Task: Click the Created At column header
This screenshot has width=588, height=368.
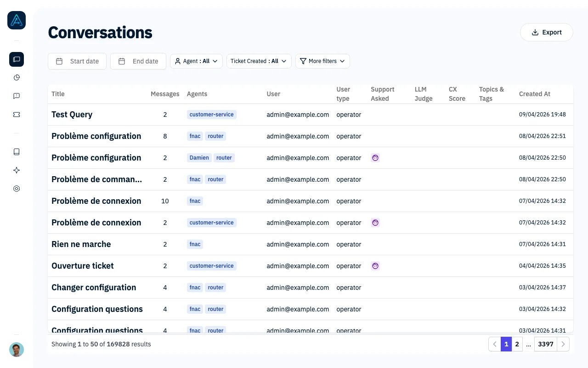Action: point(535,94)
